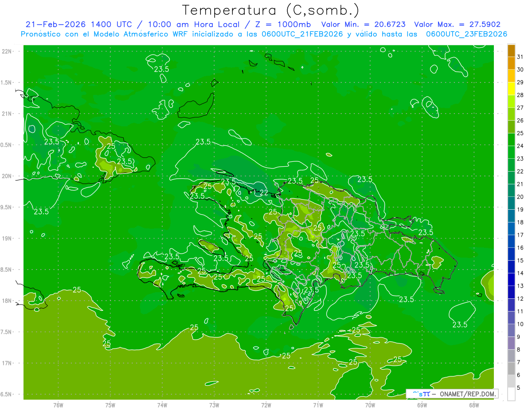
Task: Click the '74W' longitude axis label
Action: pos(162,405)
